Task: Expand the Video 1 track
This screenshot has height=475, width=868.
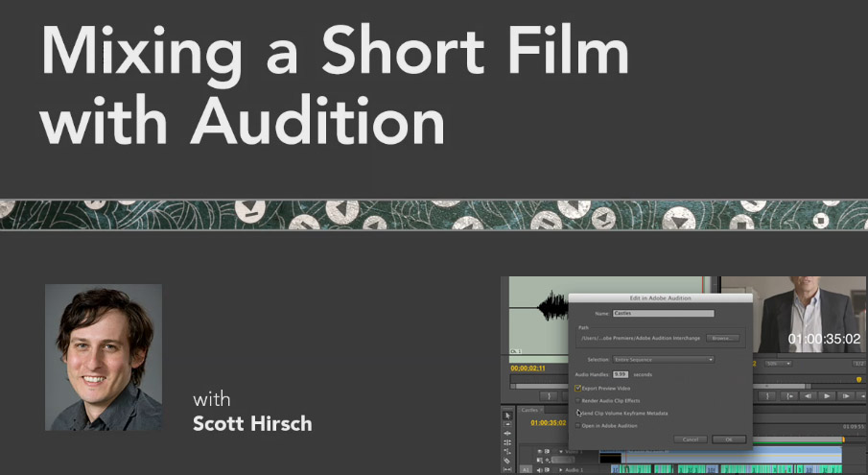Action: tap(561, 452)
